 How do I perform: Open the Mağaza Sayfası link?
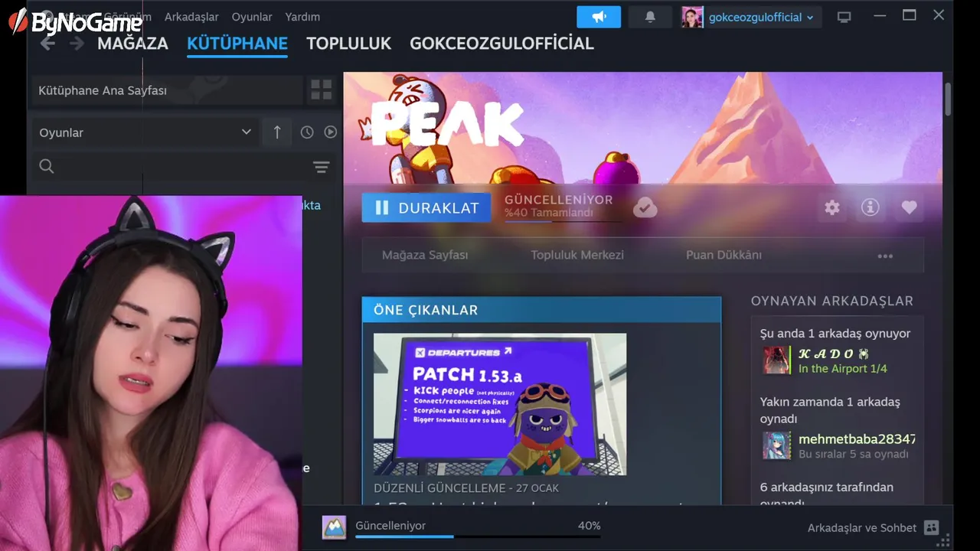(x=425, y=255)
